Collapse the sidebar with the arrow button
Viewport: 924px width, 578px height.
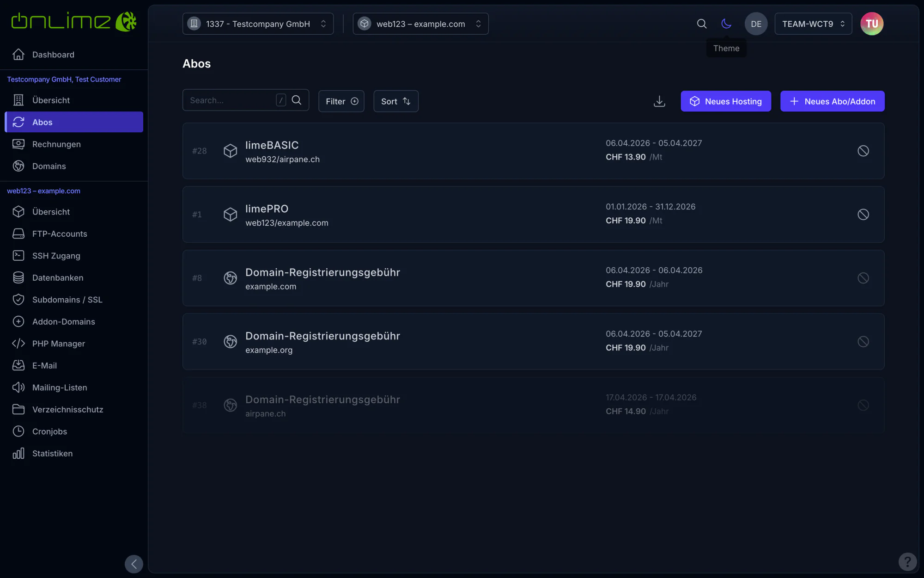[x=134, y=564]
